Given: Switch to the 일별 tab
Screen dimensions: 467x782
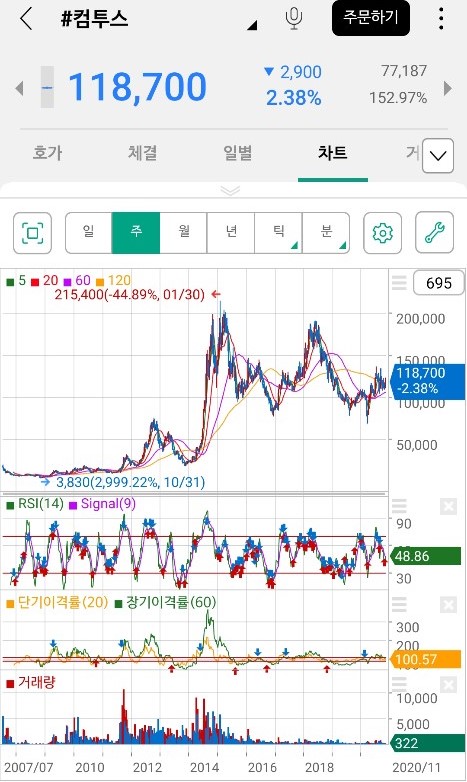Looking at the screenshot, I should (x=237, y=152).
